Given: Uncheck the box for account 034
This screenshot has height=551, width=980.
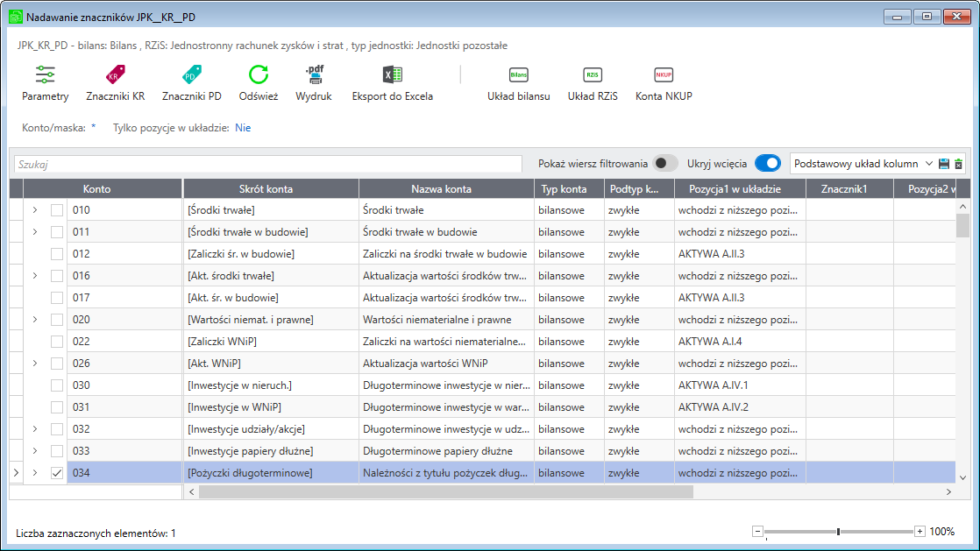Looking at the screenshot, I should pos(57,473).
